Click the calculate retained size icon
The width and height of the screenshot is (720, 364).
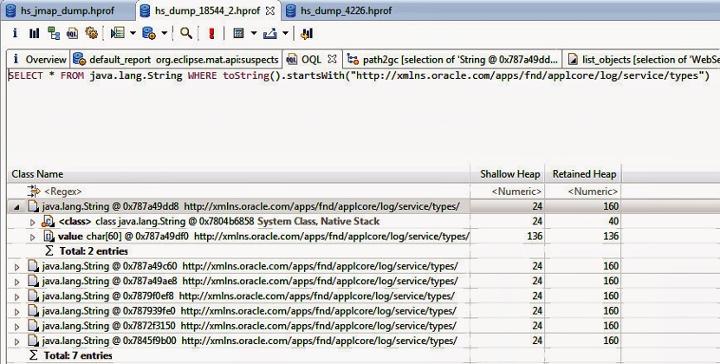point(238,33)
